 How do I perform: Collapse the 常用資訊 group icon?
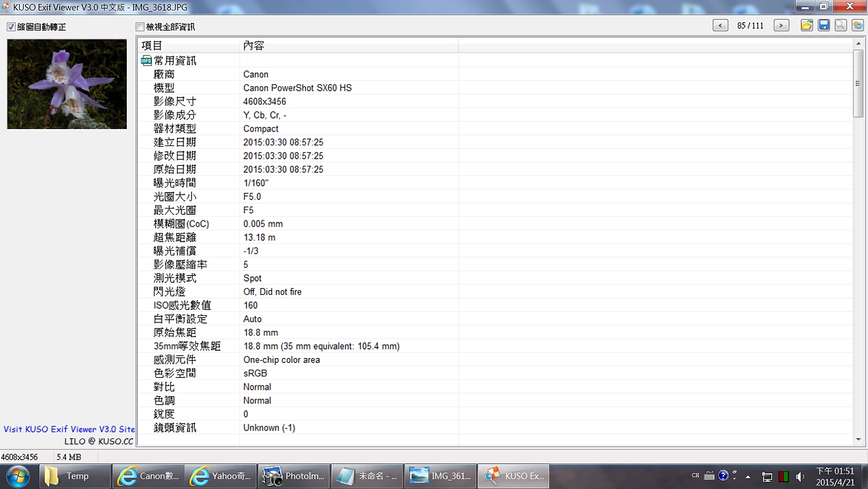[146, 61]
